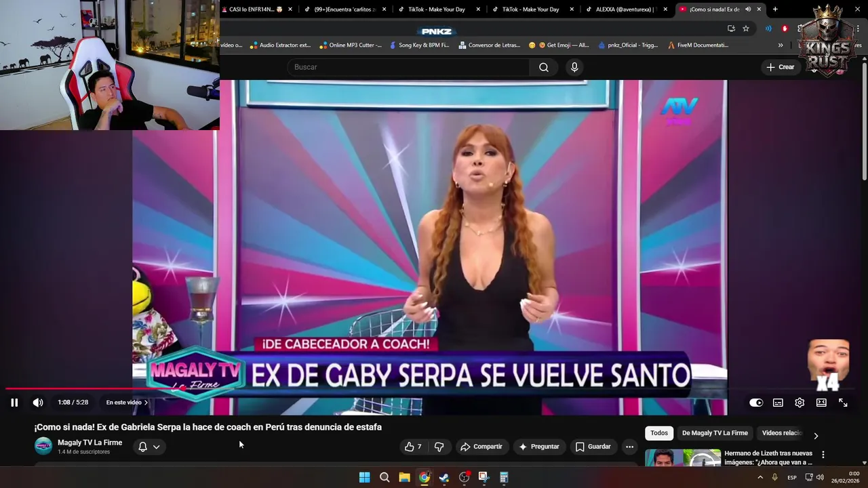The height and width of the screenshot is (488, 868).
Task: Pause the video playback
Action: coord(14,403)
